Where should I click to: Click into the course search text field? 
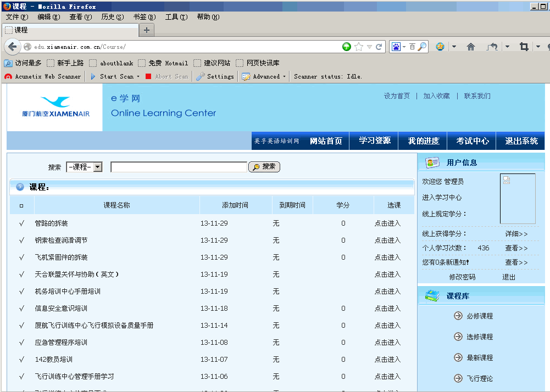(x=179, y=167)
